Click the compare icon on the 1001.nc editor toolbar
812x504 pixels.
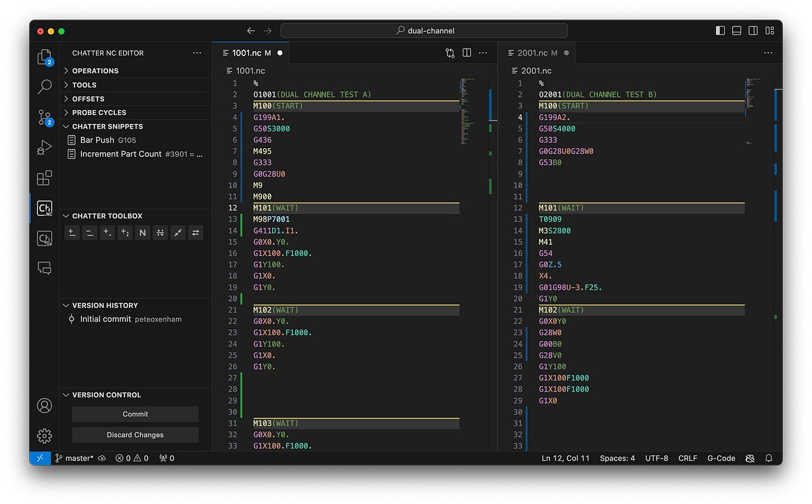click(450, 52)
